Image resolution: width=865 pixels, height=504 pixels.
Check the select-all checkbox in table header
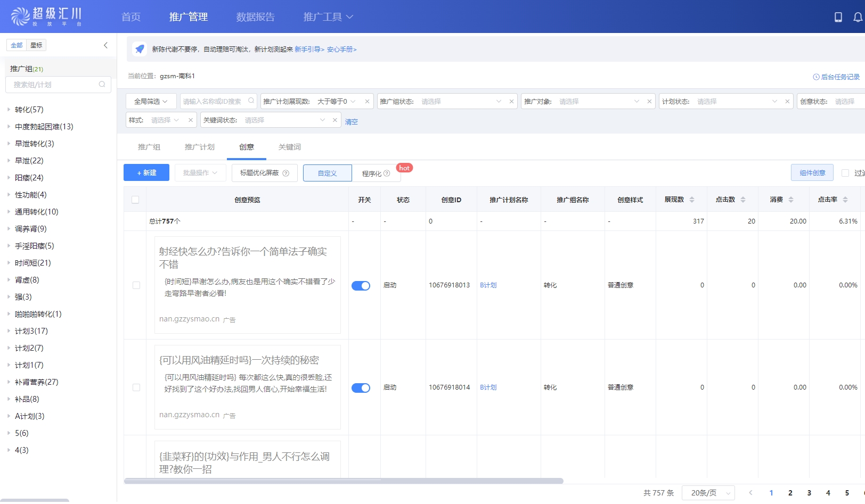click(135, 200)
